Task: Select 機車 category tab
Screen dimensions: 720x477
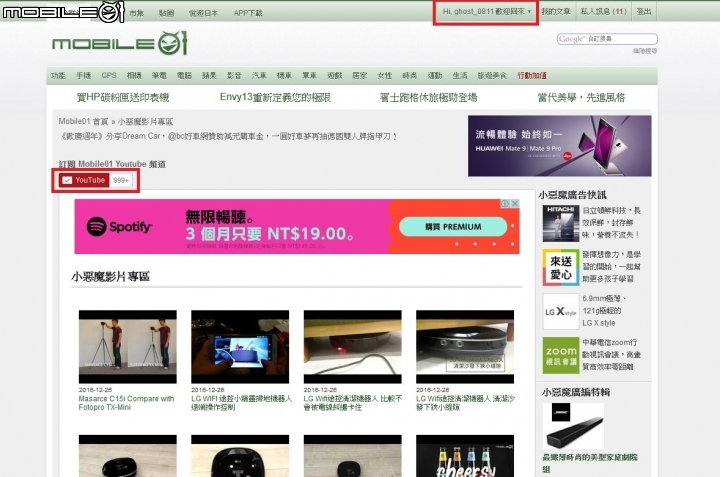Action: click(x=284, y=75)
